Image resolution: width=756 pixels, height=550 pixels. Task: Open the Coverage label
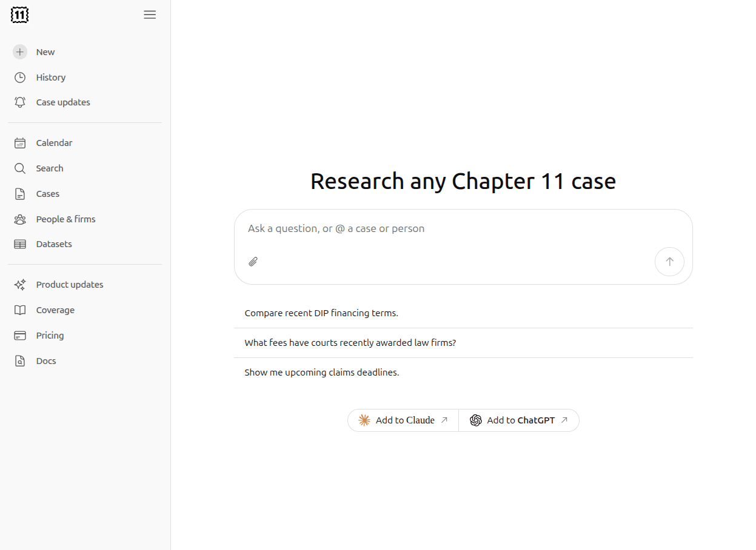pyautogui.click(x=55, y=310)
